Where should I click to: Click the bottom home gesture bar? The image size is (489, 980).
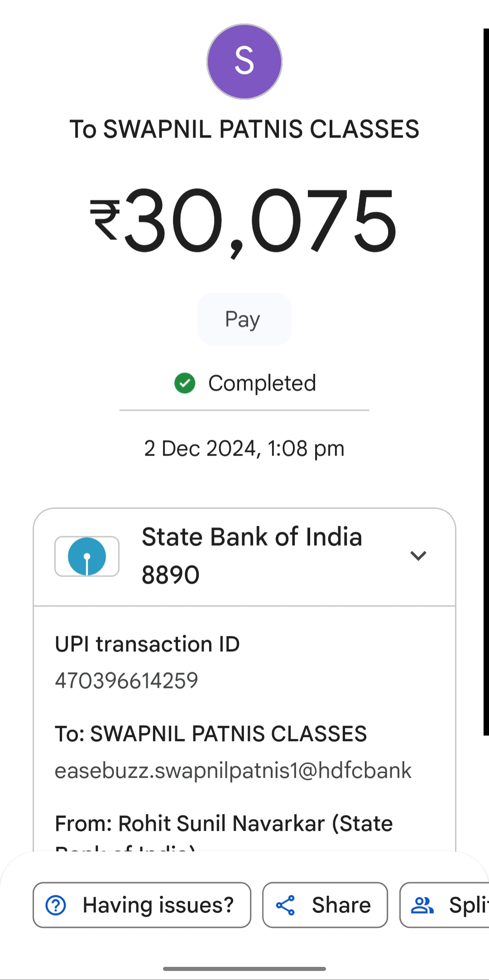point(244,969)
